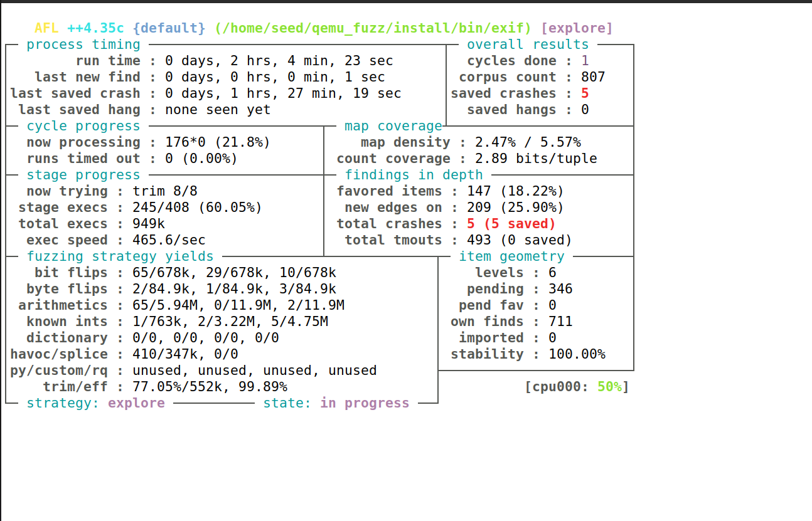The width and height of the screenshot is (812, 521).
Task: Click the pending value 346
Action: (560, 289)
